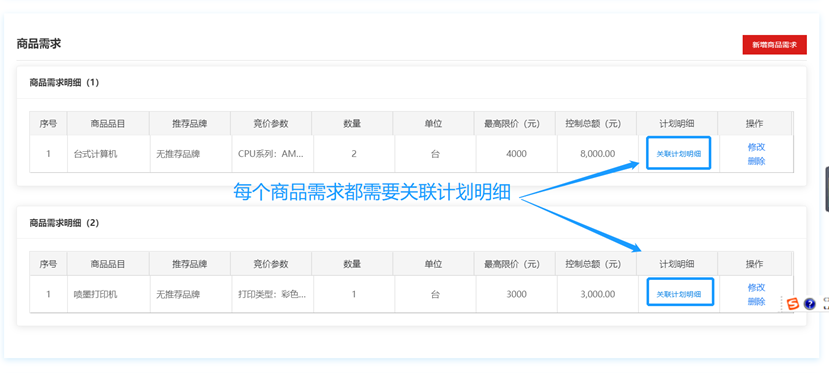
Task: Click the Sogou input method S icon
Action: [792, 304]
